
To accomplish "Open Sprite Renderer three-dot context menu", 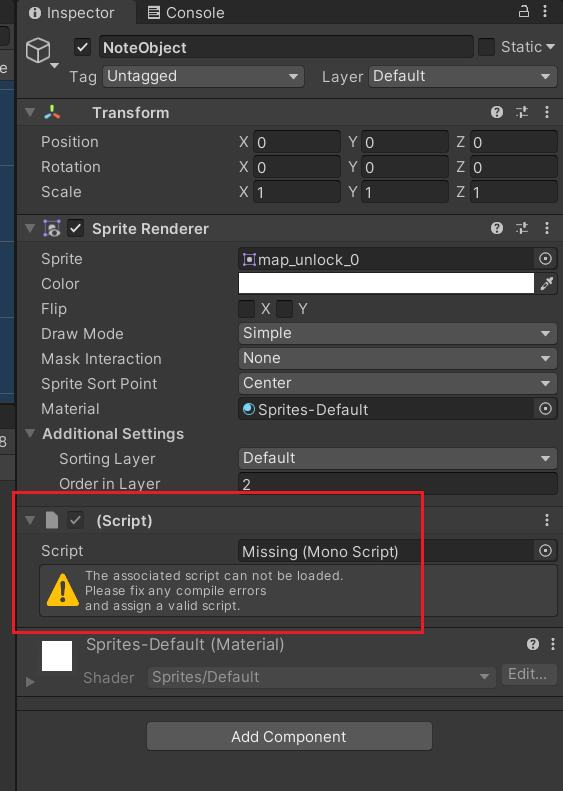I will point(547,229).
